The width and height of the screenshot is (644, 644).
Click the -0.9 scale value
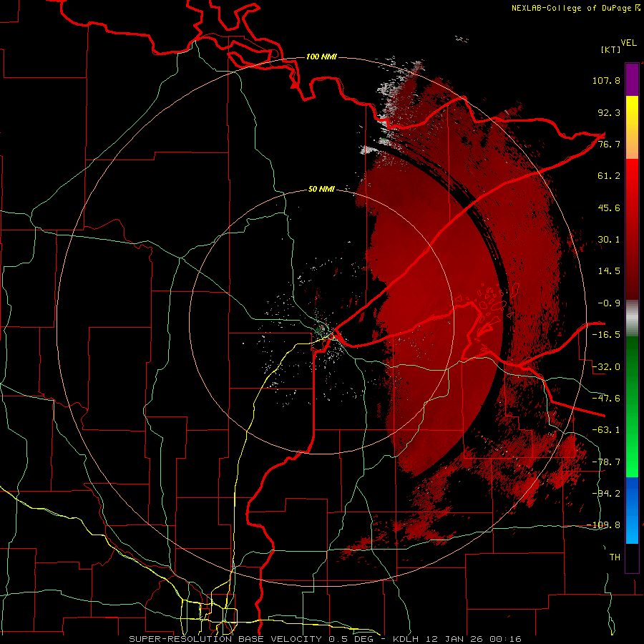tap(609, 303)
